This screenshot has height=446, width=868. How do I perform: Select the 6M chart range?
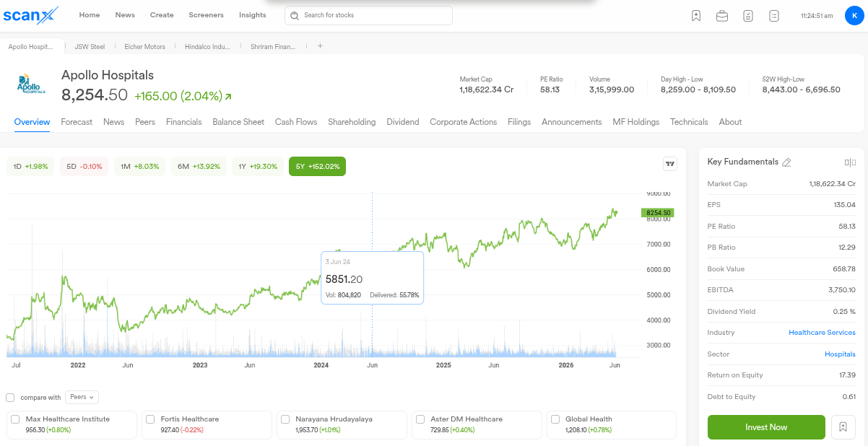coord(199,167)
